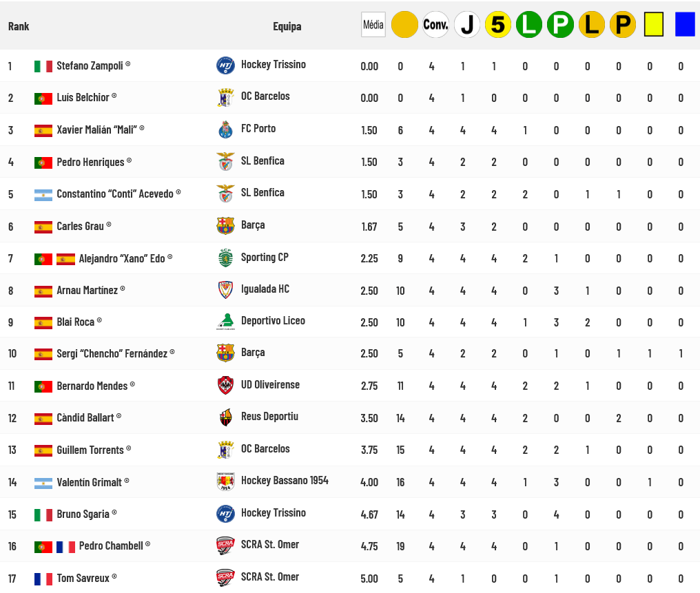Click the Reus Deportiu club logo

pos(225,417)
